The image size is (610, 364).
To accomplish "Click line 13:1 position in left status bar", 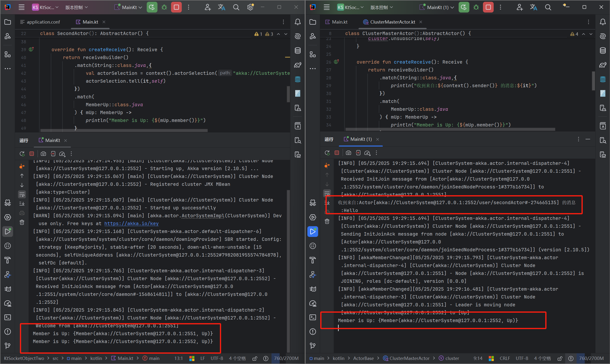I will tap(178, 358).
